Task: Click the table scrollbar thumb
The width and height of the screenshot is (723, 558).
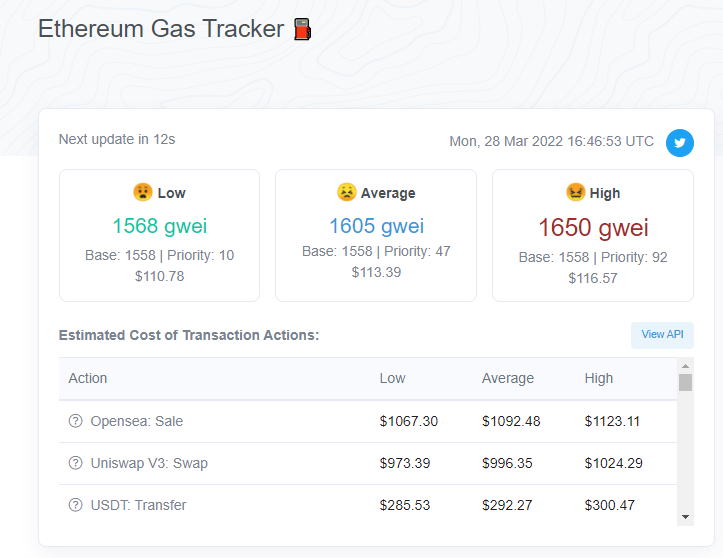Action: 685,383
